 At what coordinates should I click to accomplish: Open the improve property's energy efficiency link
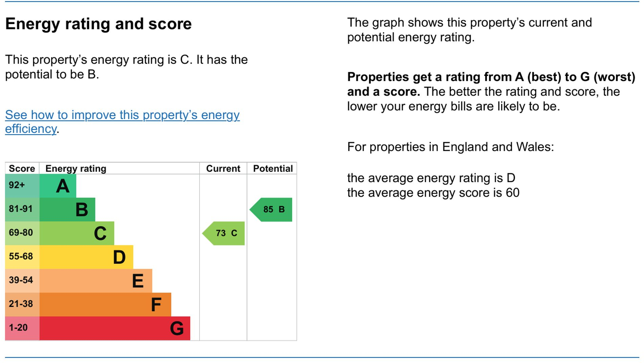[122, 115]
